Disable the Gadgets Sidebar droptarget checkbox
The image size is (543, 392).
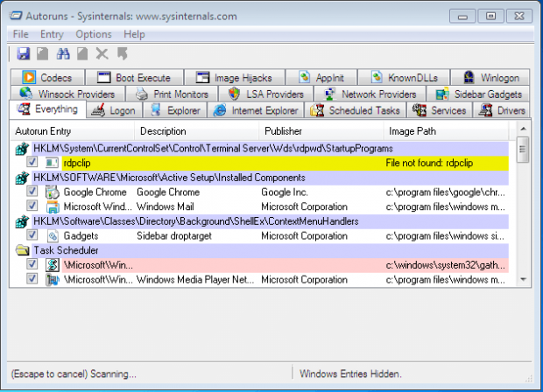click(32, 236)
